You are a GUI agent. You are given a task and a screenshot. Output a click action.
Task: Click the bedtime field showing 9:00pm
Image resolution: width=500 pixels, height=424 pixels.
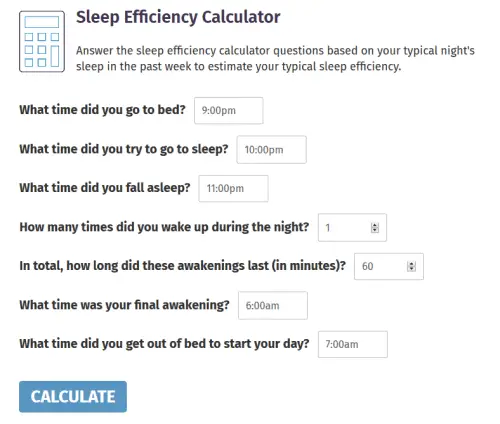pos(229,111)
